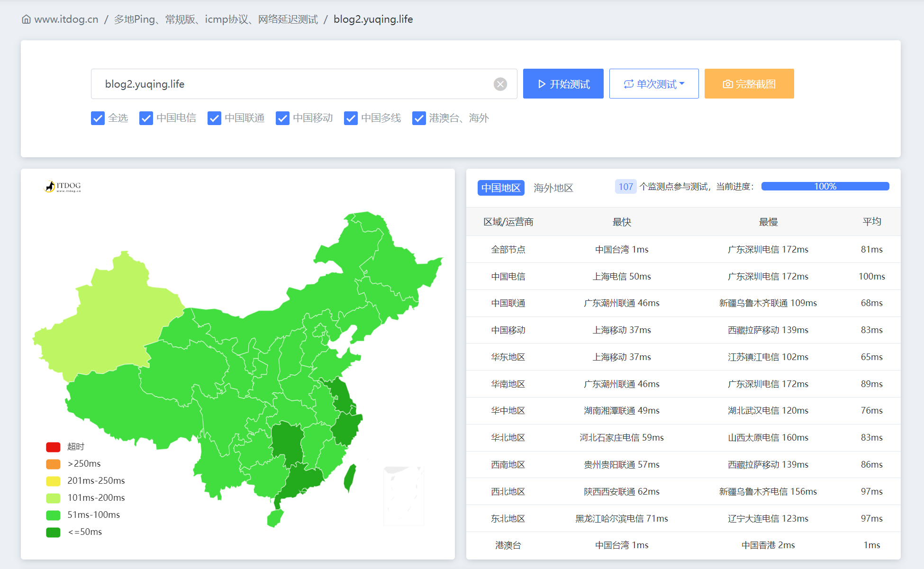
Task: Click the camera icon in 完整截图 button
Action: (x=727, y=84)
